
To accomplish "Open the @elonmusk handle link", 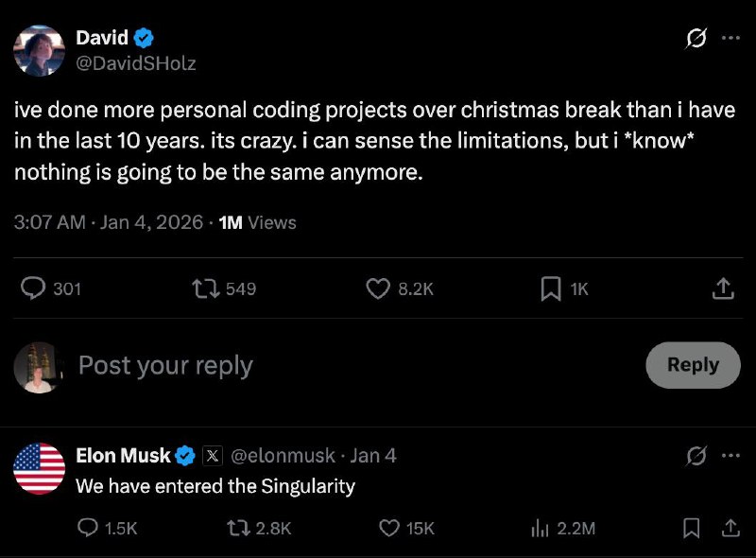I will tap(283, 456).
